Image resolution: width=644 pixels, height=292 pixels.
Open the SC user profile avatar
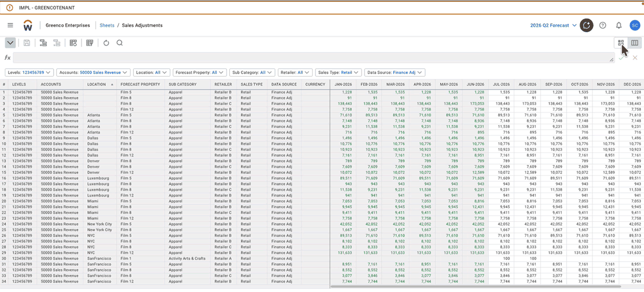point(634,25)
